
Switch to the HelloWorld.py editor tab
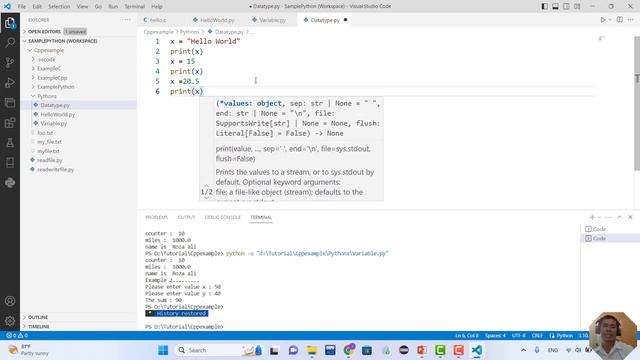(217, 20)
